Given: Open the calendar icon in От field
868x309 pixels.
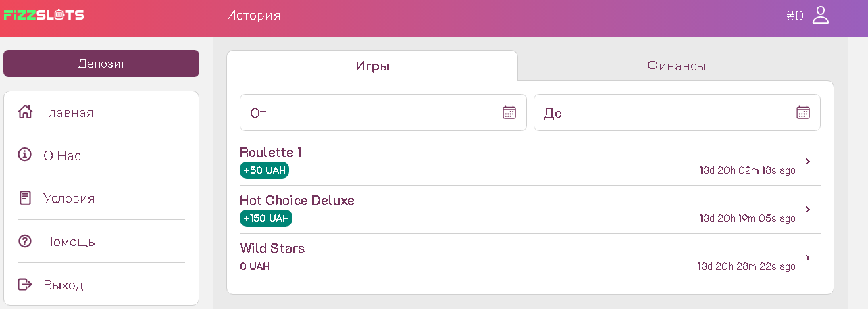Looking at the screenshot, I should point(509,112).
